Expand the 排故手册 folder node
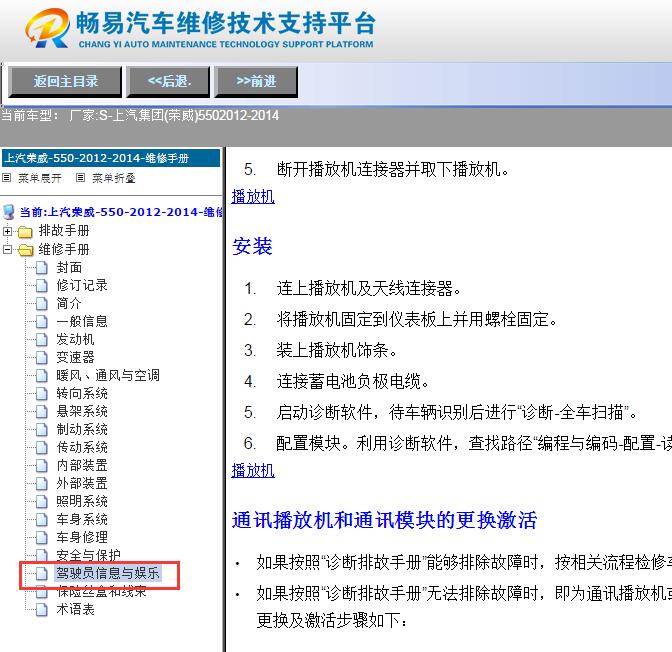Viewport: 672px width, 652px height. click(7, 231)
